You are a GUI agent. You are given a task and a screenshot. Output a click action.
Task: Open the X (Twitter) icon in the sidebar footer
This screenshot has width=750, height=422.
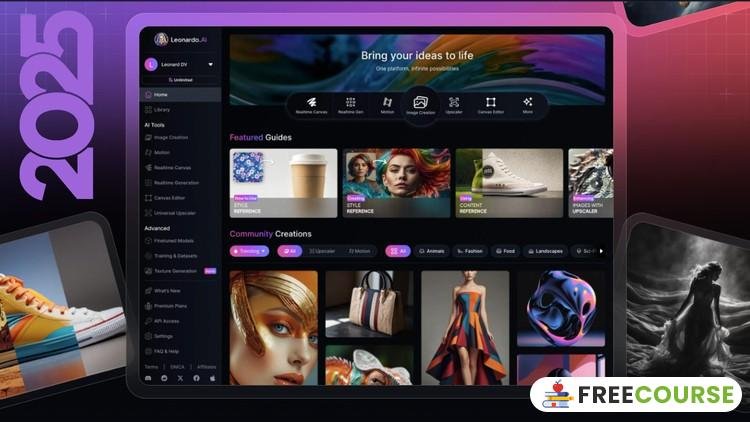[x=180, y=378]
